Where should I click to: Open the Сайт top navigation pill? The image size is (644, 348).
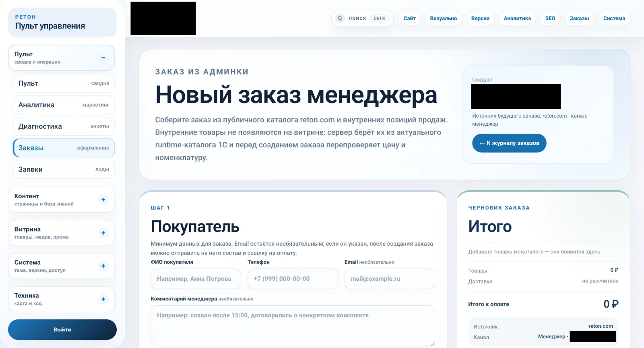click(409, 19)
